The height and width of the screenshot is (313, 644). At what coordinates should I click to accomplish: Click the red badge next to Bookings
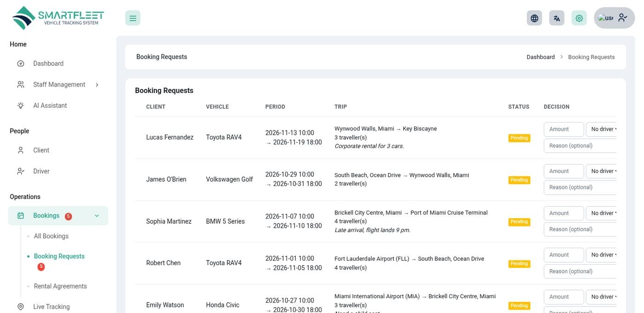68,216
